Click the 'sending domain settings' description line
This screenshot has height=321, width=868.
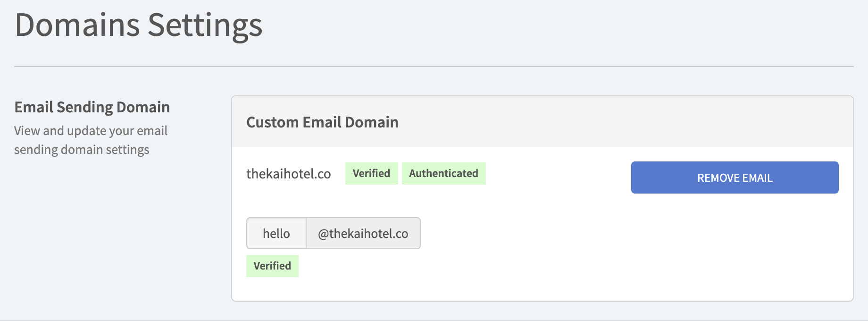click(82, 150)
